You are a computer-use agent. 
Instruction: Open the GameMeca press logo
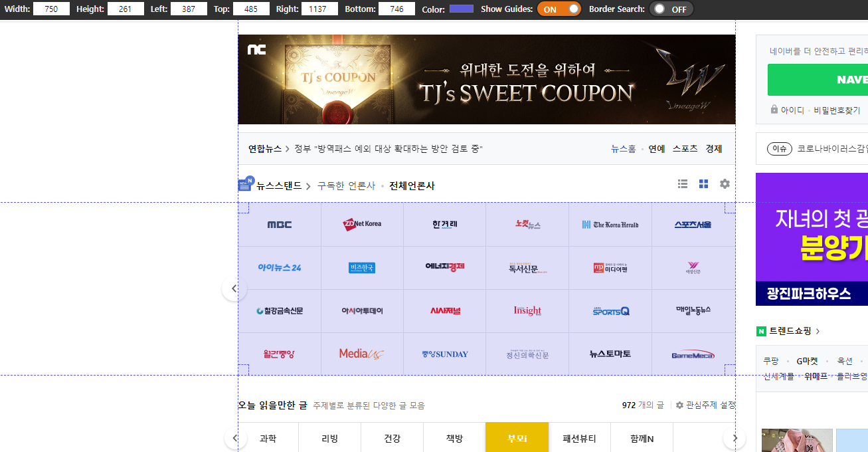pyautogui.click(x=693, y=354)
